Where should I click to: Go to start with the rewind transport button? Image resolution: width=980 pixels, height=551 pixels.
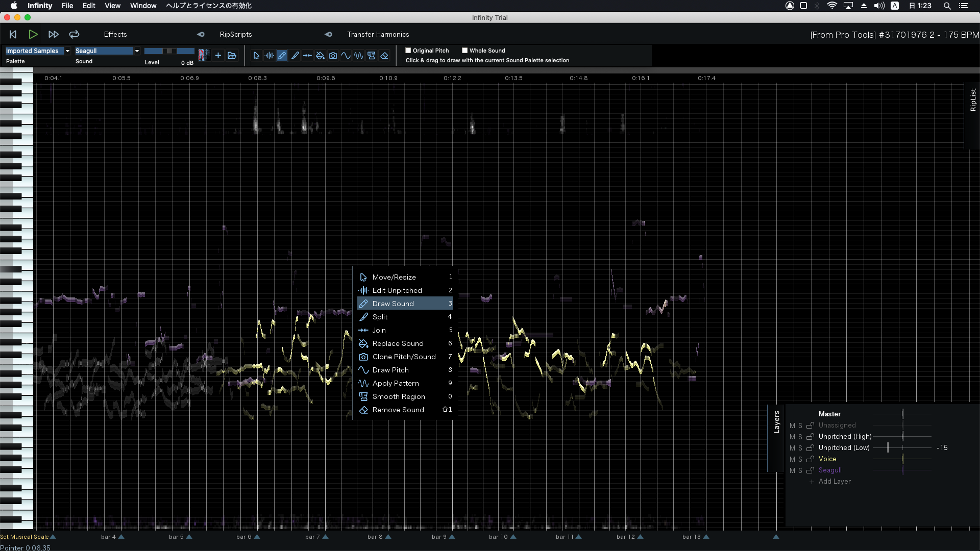click(13, 34)
